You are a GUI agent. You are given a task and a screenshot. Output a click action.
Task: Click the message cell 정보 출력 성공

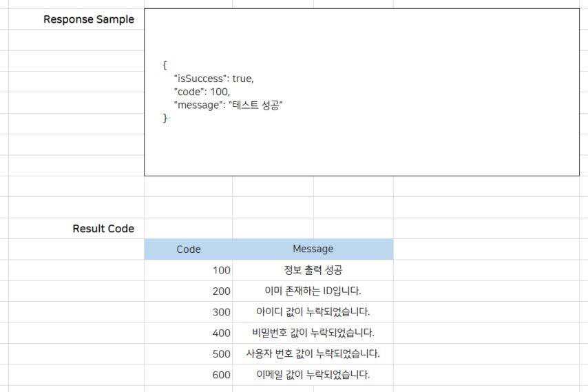click(313, 270)
